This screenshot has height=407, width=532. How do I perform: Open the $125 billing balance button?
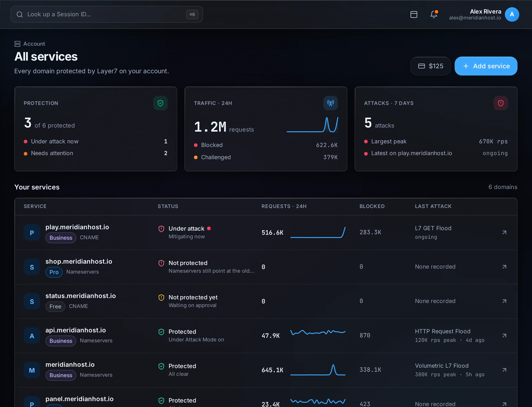click(x=430, y=66)
